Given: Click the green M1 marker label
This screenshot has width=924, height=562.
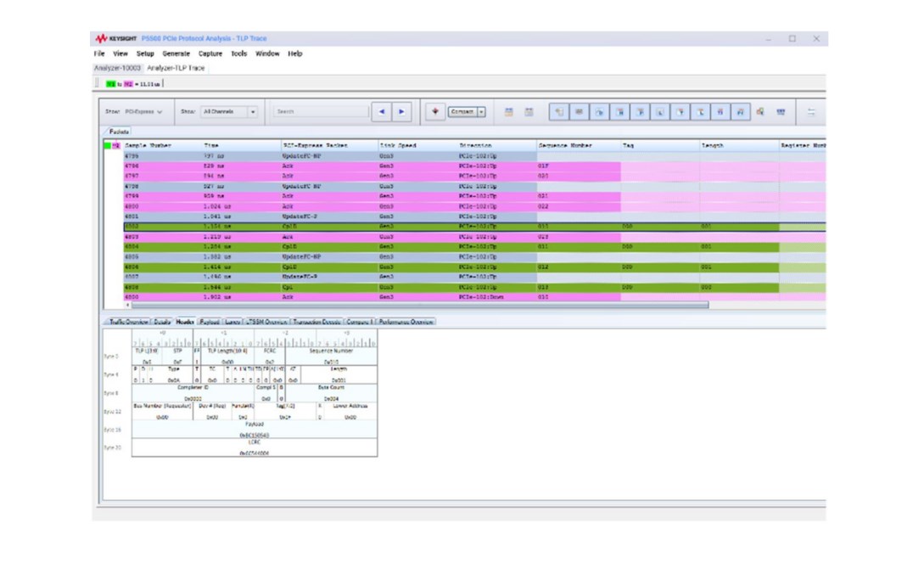Looking at the screenshot, I should (111, 84).
